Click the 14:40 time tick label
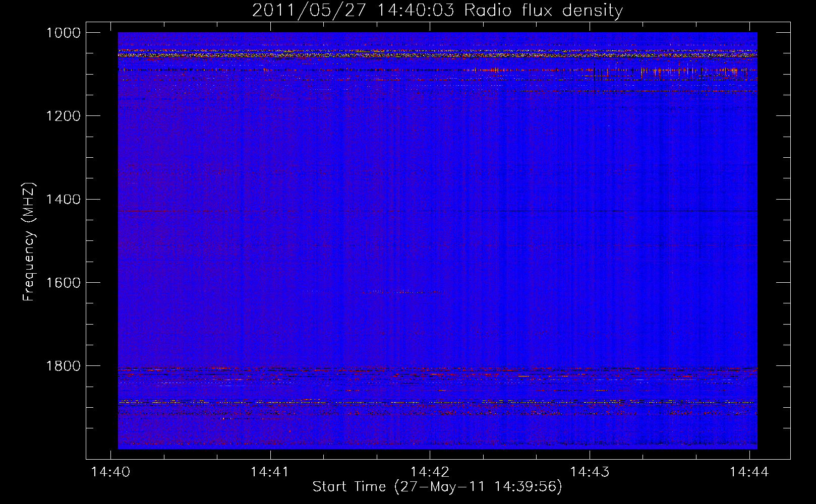 pyautogui.click(x=110, y=472)
